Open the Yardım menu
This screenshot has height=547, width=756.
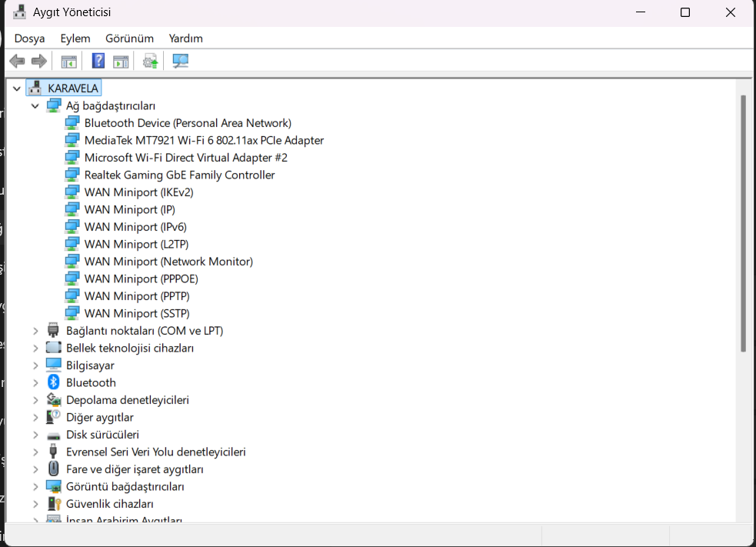(x=185, y=38)
